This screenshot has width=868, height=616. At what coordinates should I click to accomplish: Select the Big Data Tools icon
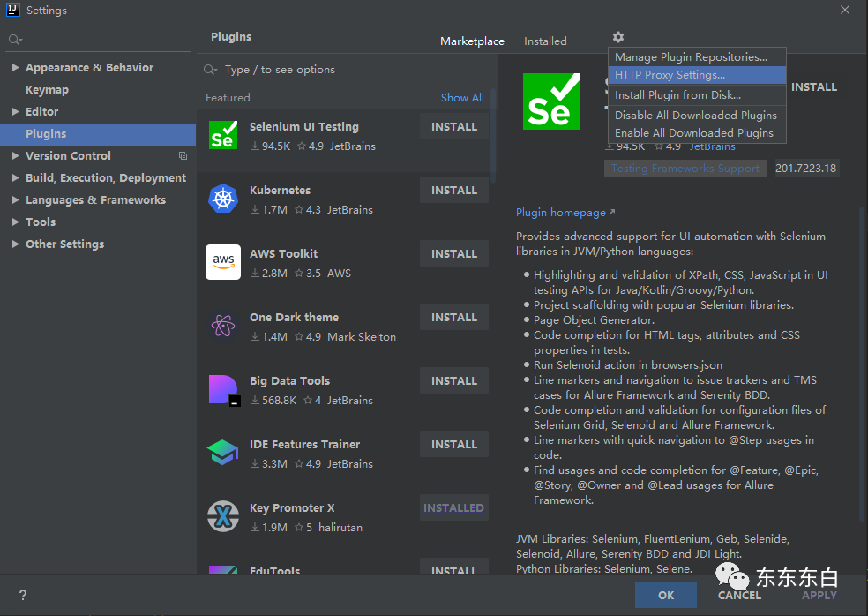tap(224, 390)
